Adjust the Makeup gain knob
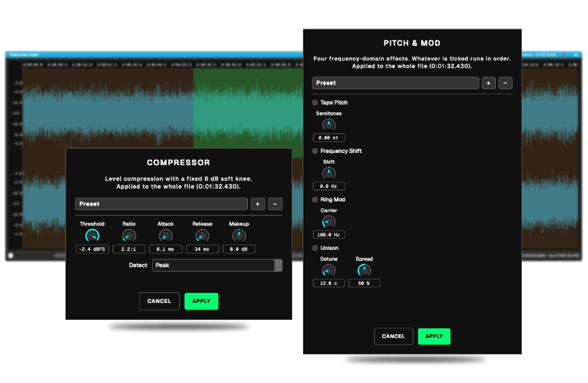The width and height of the screenshot is (588, 383). pos(239,236)
